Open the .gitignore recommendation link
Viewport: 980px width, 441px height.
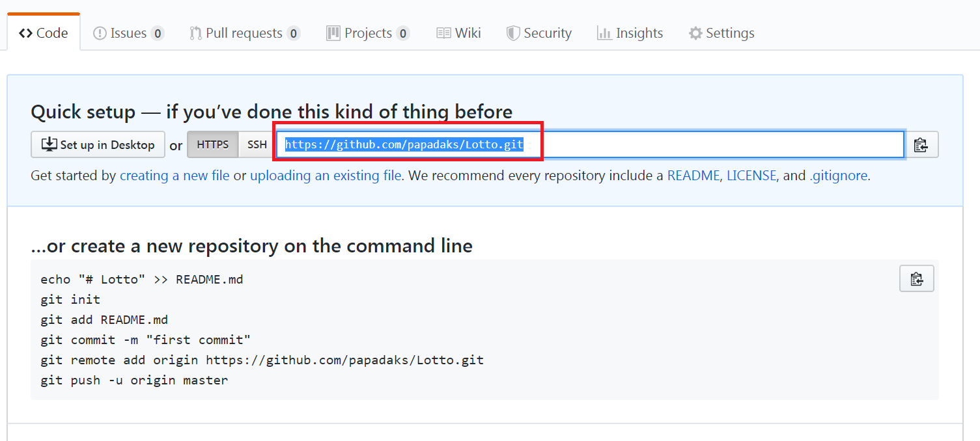tap(839, 176)
